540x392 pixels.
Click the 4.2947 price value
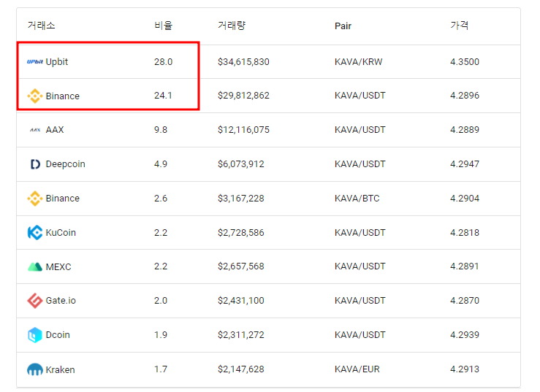(x=465, y=164)
